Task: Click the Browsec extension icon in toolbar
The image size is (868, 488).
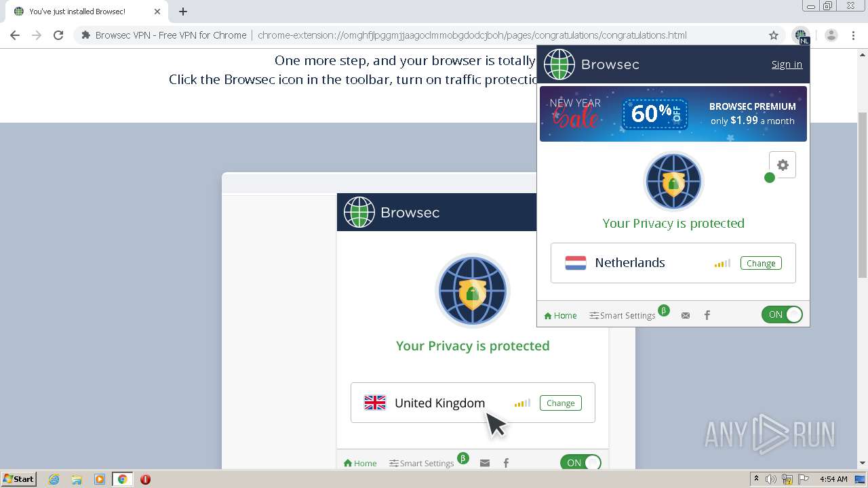Action: tap(801, 35)
